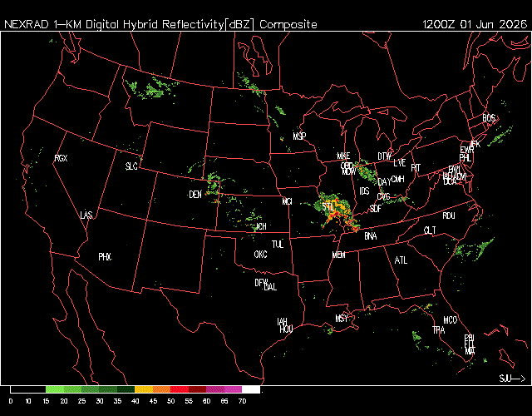Click the TPA station label
This screenshot has height=416, width=532.
439,329
